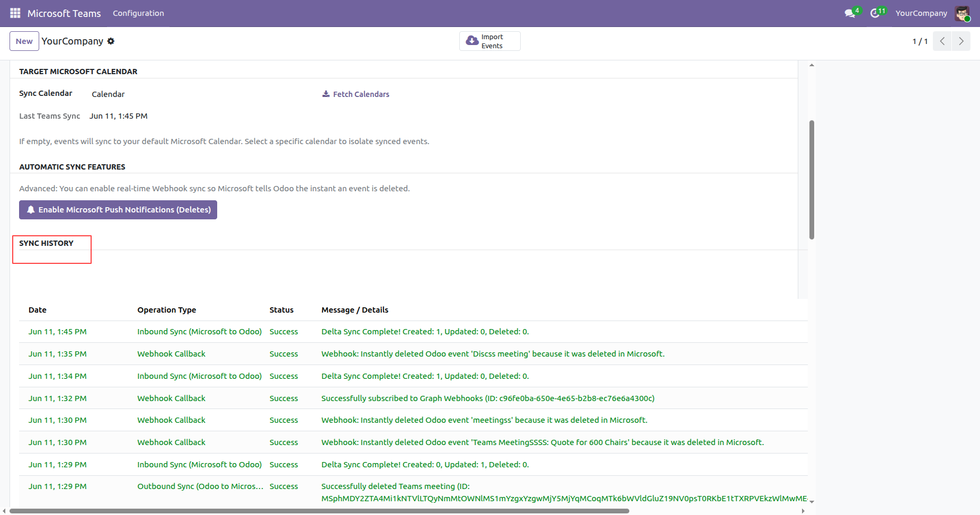Image resolution: width=980 pixels, height=515 pixels.
Task: Select the 'Jun 11, 1:34 PM' date cell
Action: tap(58, 376)
